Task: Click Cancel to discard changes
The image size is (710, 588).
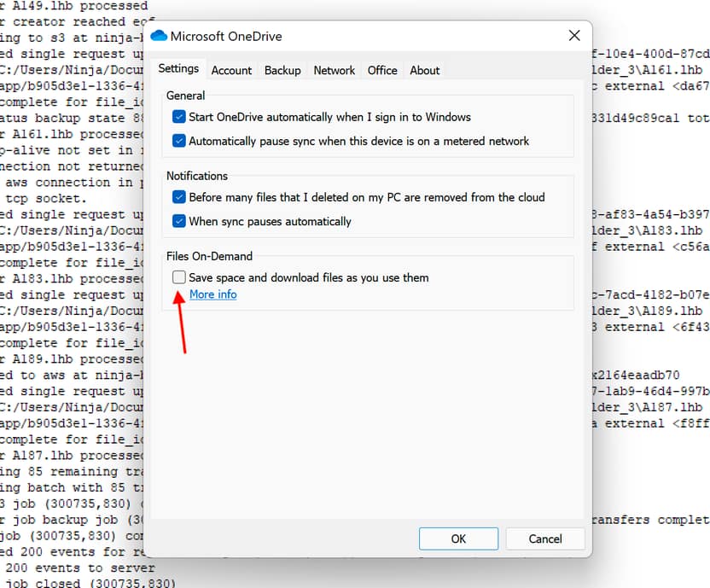Action: [545, 539]
